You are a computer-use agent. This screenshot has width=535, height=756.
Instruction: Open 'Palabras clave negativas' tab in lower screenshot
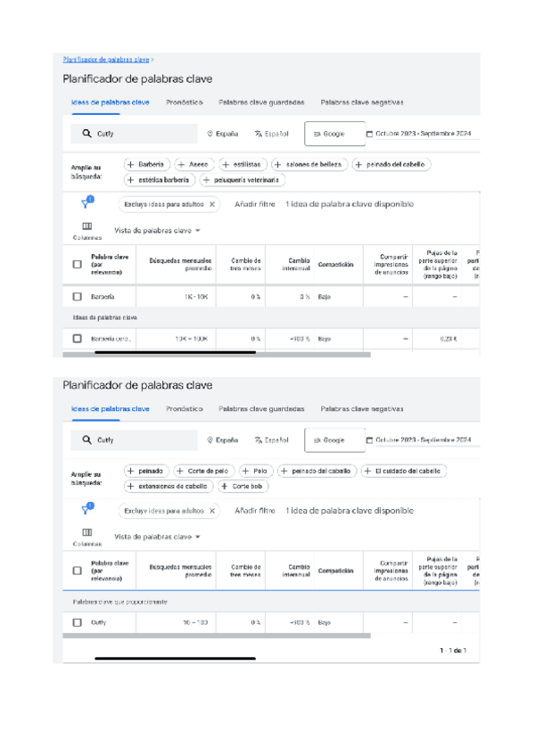(x=362, y=409)
